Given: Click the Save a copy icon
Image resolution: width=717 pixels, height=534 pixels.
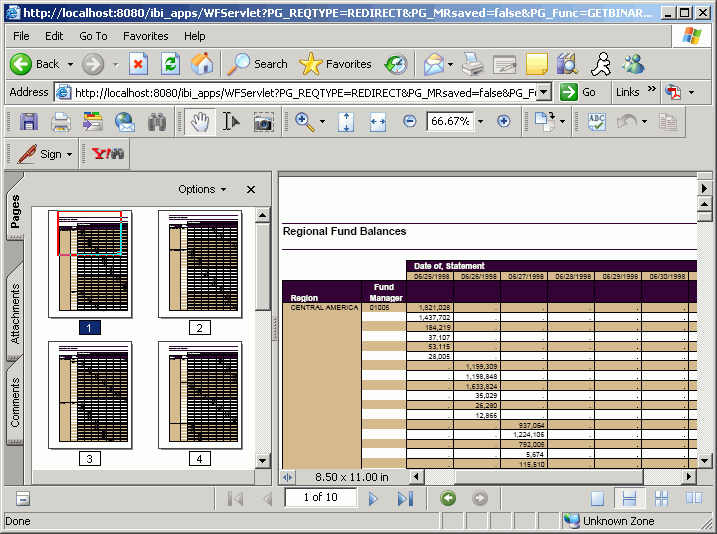Looking at the screenshot, I should coord(29,122).
